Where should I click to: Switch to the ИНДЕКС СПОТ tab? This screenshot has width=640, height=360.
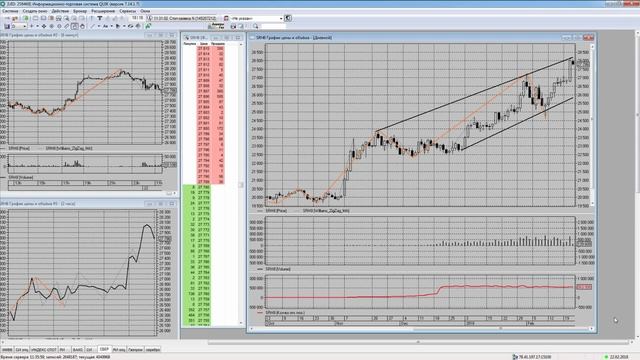44,350
